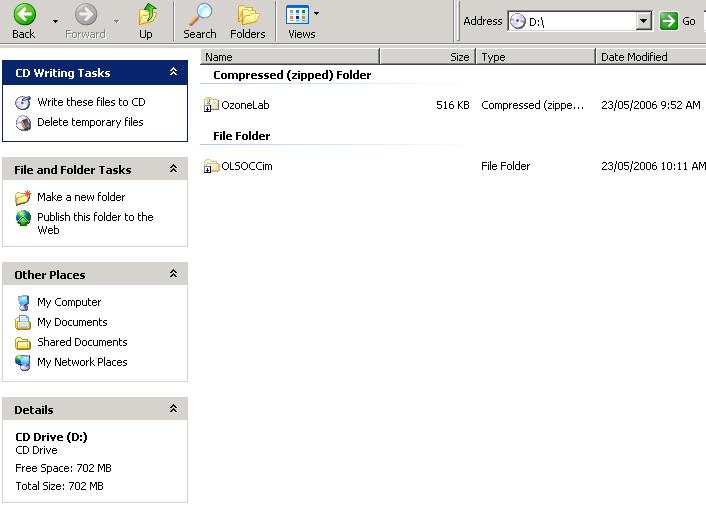Screen dimensions: 706x513
Task: Click Total Size: 702 MB text
Action: (59, 486)
